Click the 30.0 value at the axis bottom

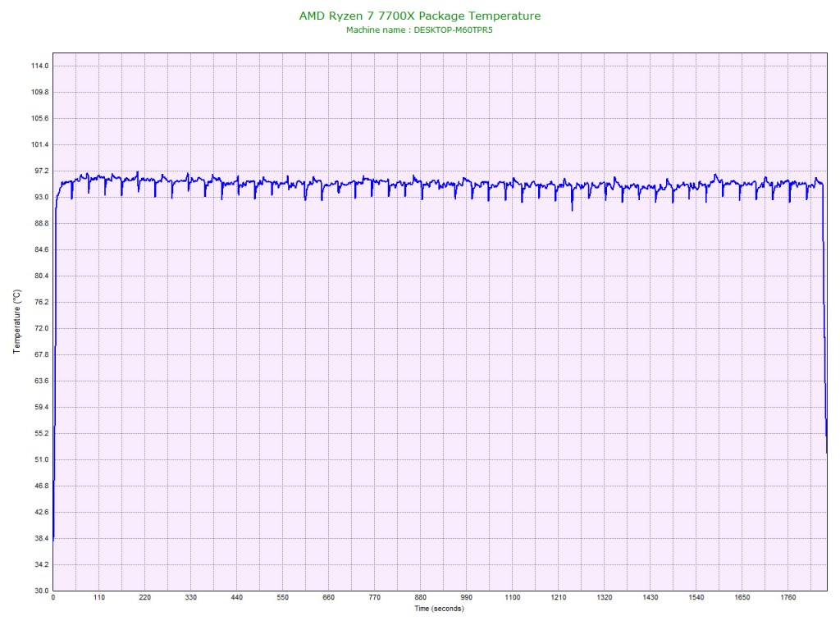tap(39, 591)
